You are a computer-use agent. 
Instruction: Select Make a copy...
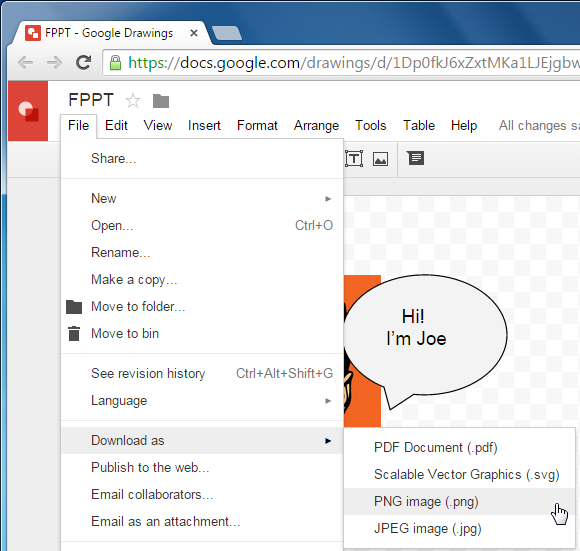click(202, 280)
